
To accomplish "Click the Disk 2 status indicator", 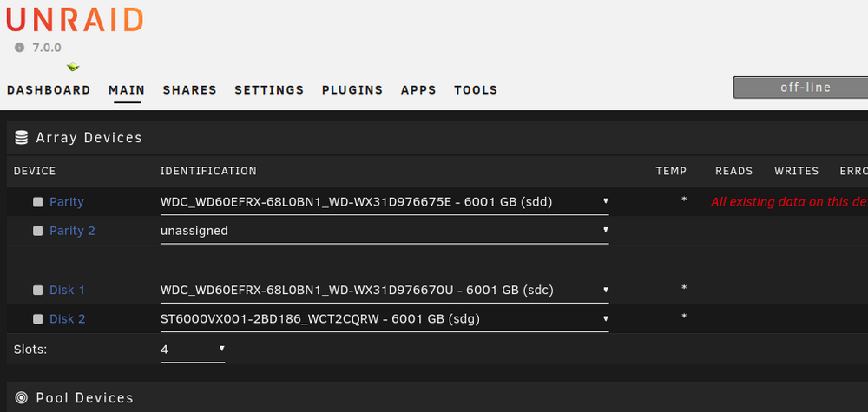I will tap(37, 319).
